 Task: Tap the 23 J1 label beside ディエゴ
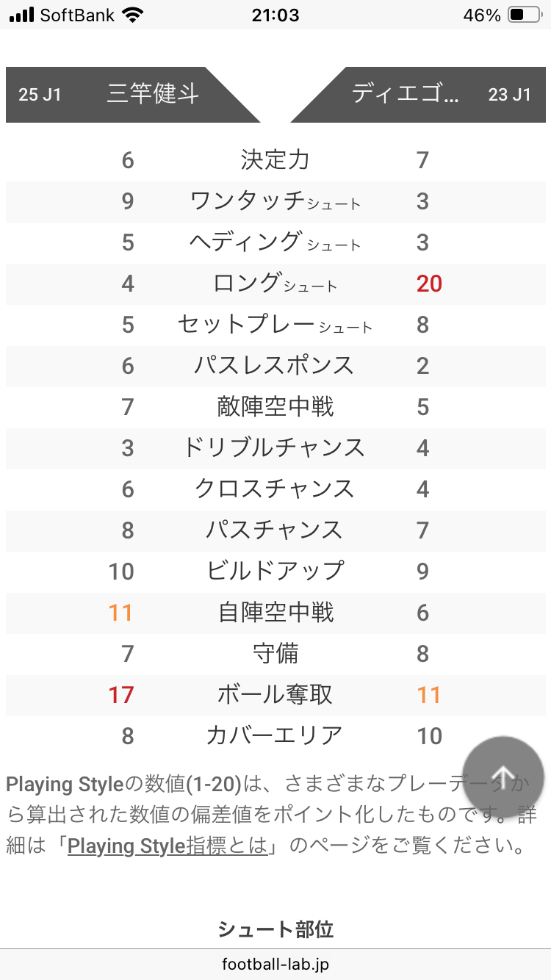509,95
